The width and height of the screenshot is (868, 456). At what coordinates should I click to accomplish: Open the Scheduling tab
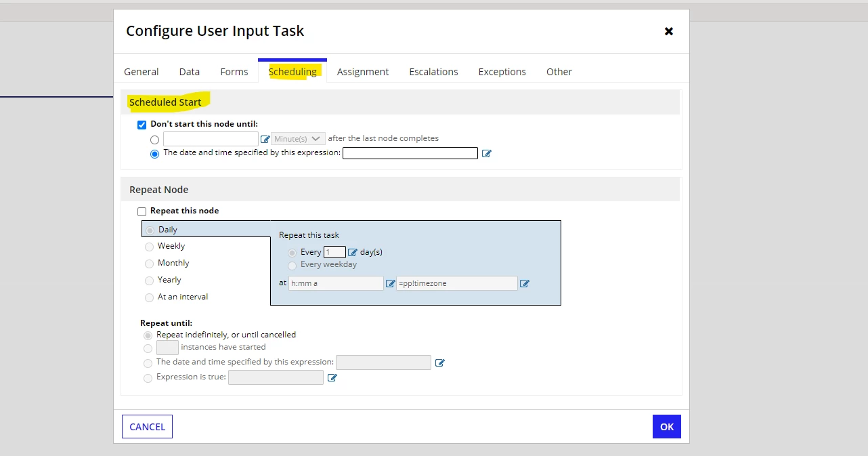pos(292,72)
